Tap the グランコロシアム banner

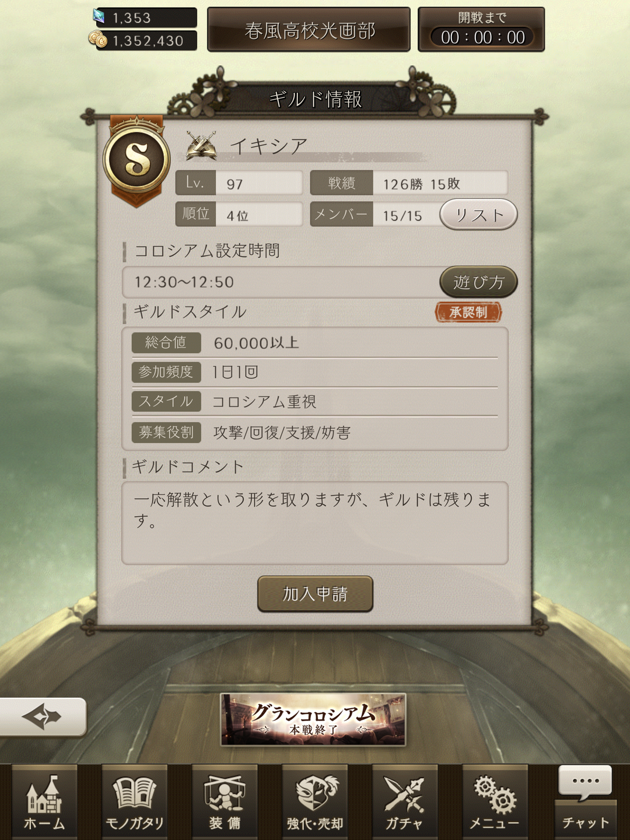[x=313, y=720]
